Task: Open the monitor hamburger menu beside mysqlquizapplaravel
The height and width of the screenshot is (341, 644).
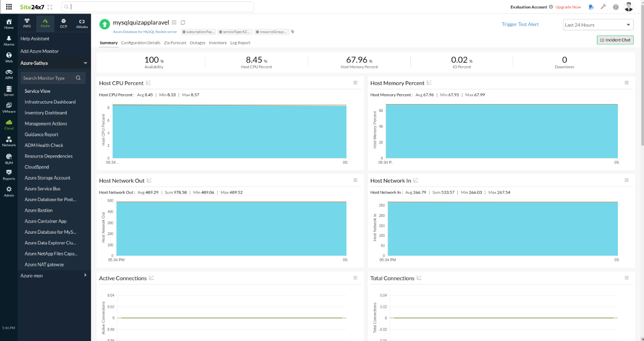Action: click(x=174, y=22)
